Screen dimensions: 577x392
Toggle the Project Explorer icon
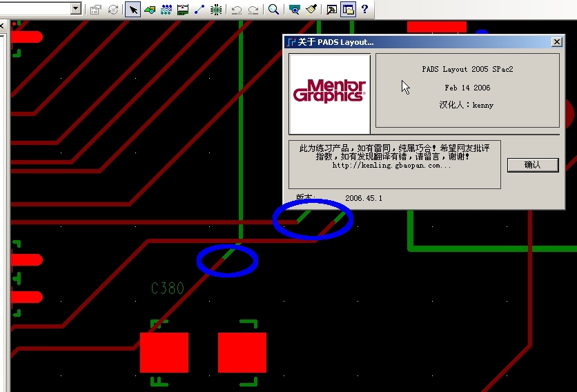[x=348, y=10]
